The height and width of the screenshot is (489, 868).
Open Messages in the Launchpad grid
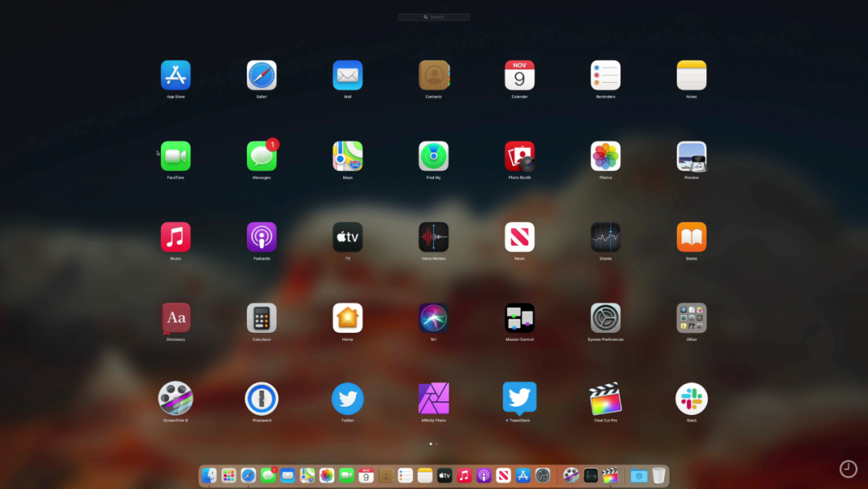(x=261, y=156)
